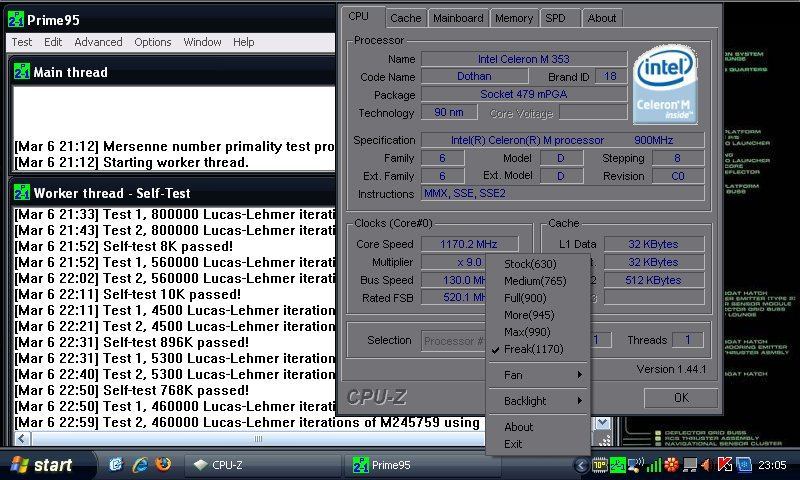Click the 70° temperature tray icon
800x480 pixels.
tap(599, 465)
